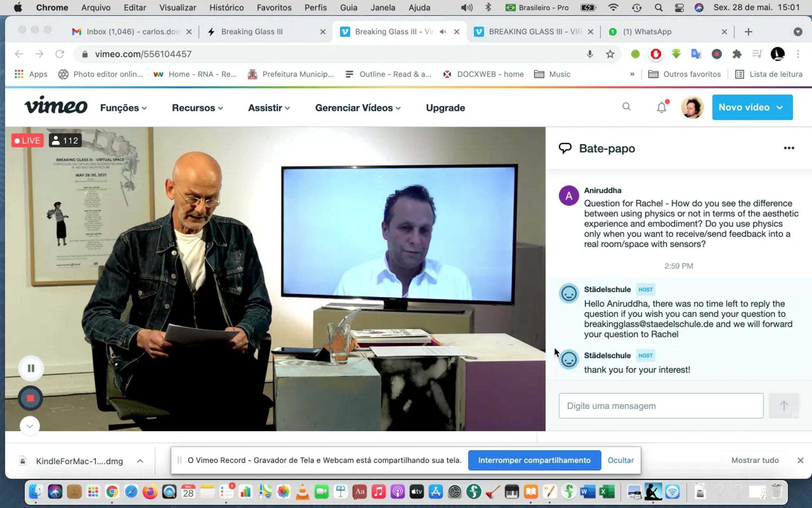Switch to the WhatsApp tab
This screenshot has width=812, height=508.
pyautogui.click(x=647, y=32)
